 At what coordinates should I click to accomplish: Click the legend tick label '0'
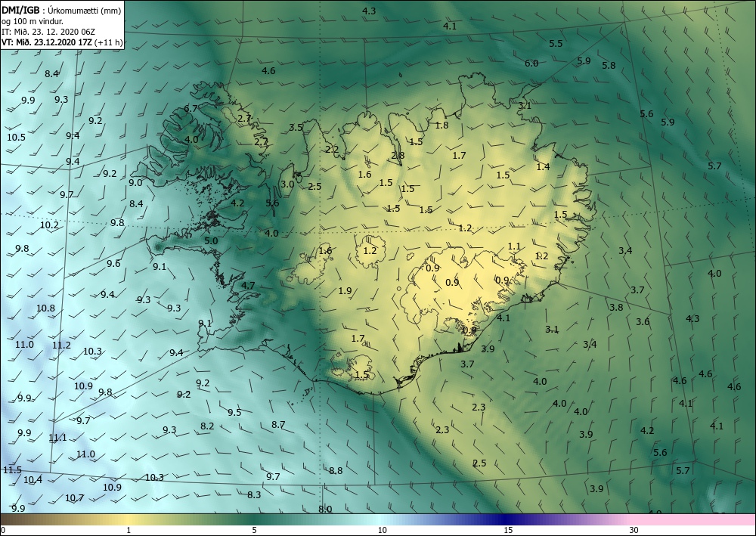[3, 530]
